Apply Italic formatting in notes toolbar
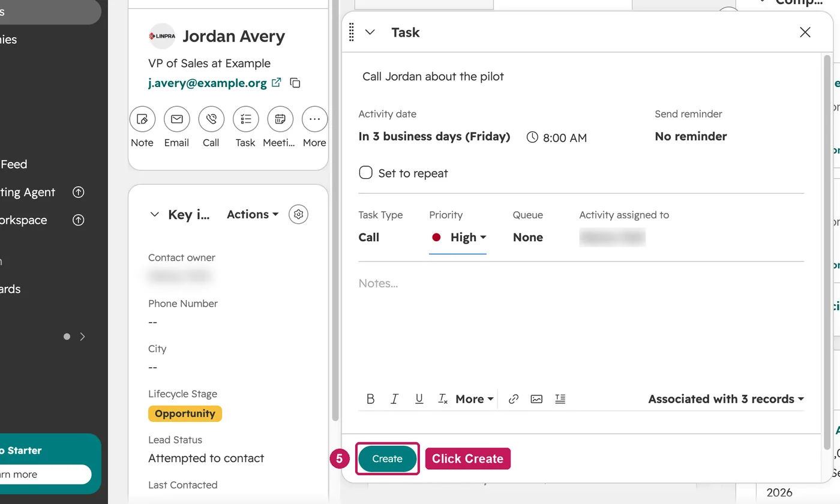Viewport: 840px width, 504px height. coord(394,399)
